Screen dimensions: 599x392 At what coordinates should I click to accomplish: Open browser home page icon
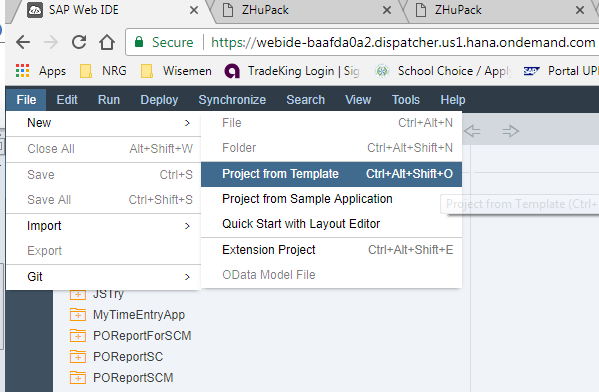(107, 42)
